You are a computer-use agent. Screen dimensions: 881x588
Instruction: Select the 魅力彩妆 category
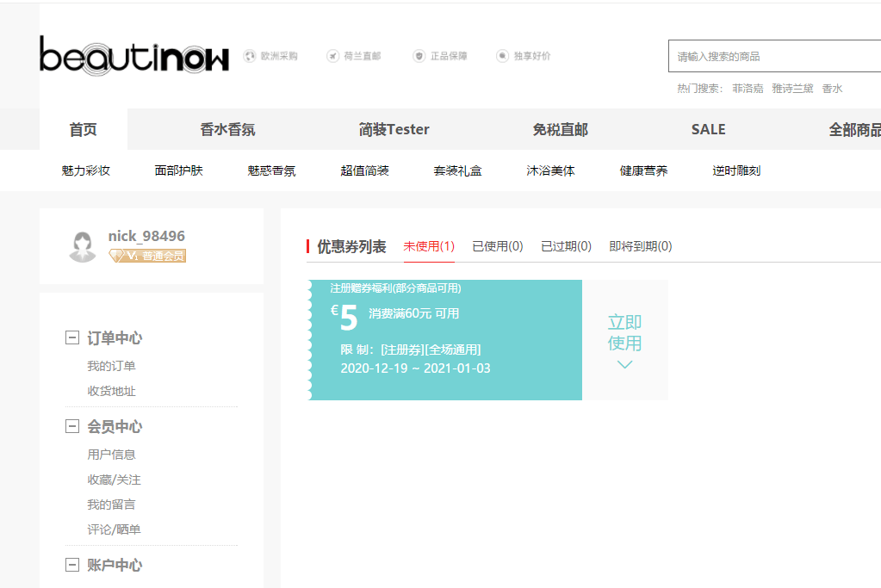click(x=86, y=170)
